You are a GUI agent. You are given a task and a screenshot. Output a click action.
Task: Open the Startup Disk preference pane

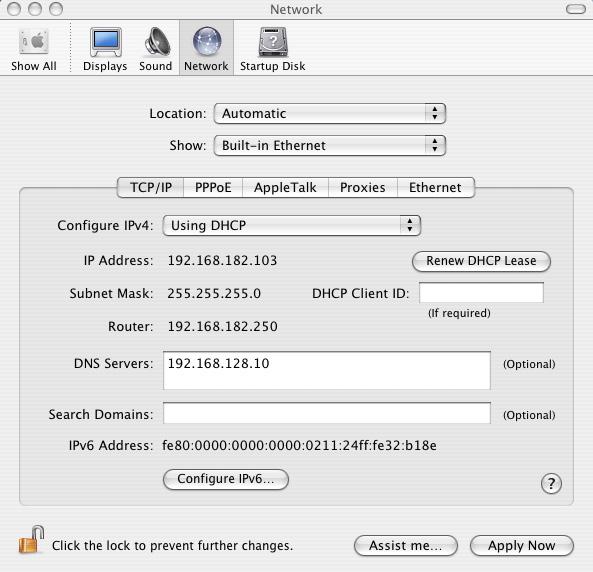click(273, 49)
